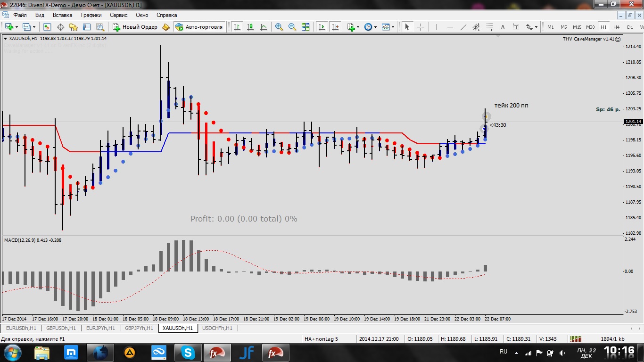Switch chart to Candlesticks mode
The height and width of the screenshot is (362, 644).
click(250, 27)
